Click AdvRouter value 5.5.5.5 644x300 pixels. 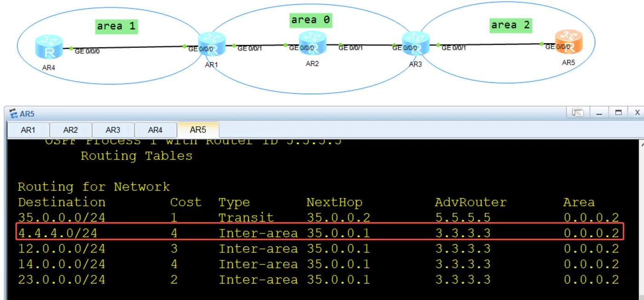(463, 218)
